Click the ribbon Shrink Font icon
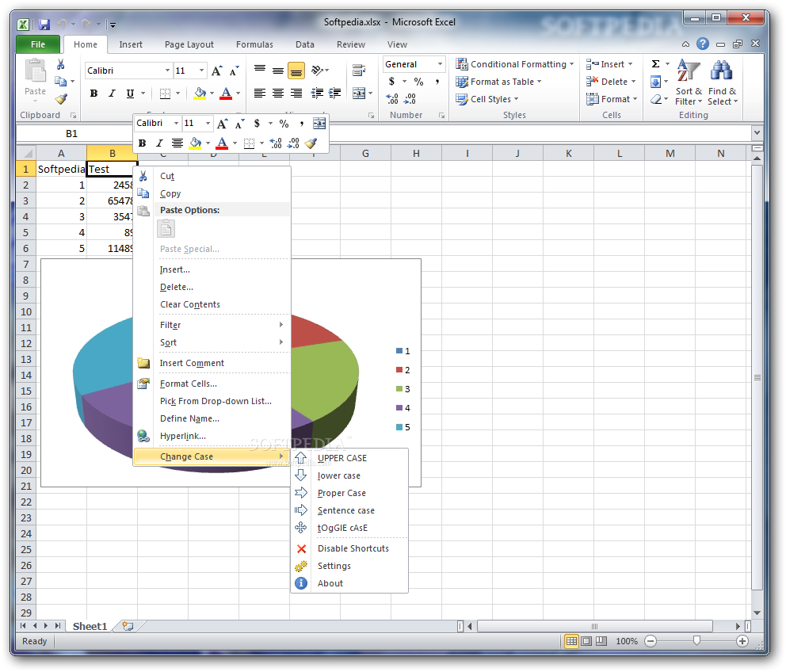This screenshot has width=786, height=672. [234, 71]
